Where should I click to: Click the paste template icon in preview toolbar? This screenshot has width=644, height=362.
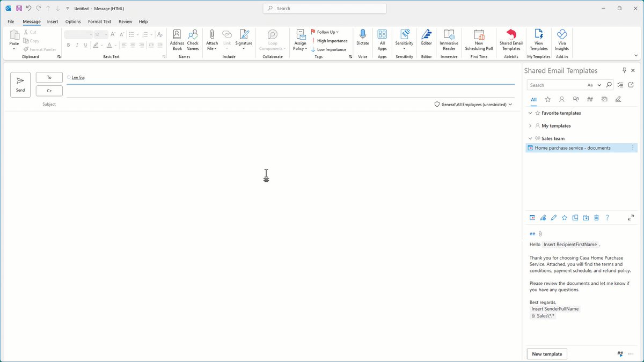tap(532, 218)
